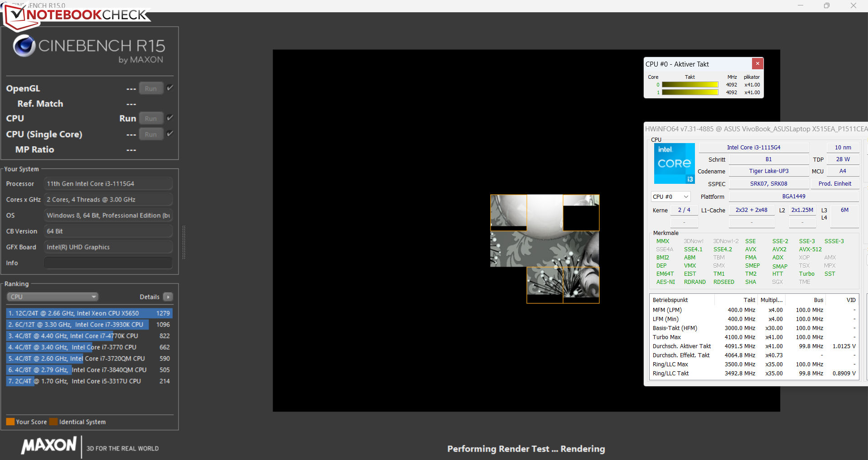Viewport: 868px width, 460px height.
Task: Click the Run button in CPU row
Action: 151,118
